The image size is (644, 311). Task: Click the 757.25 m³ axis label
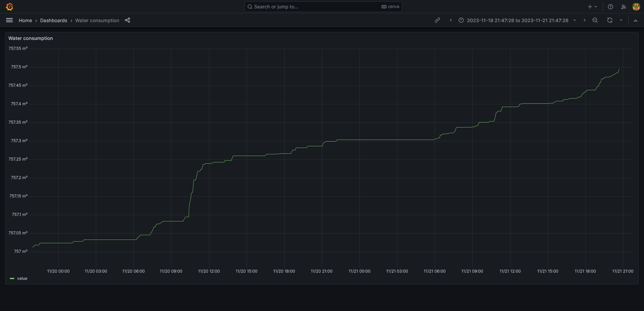(18, 159)
